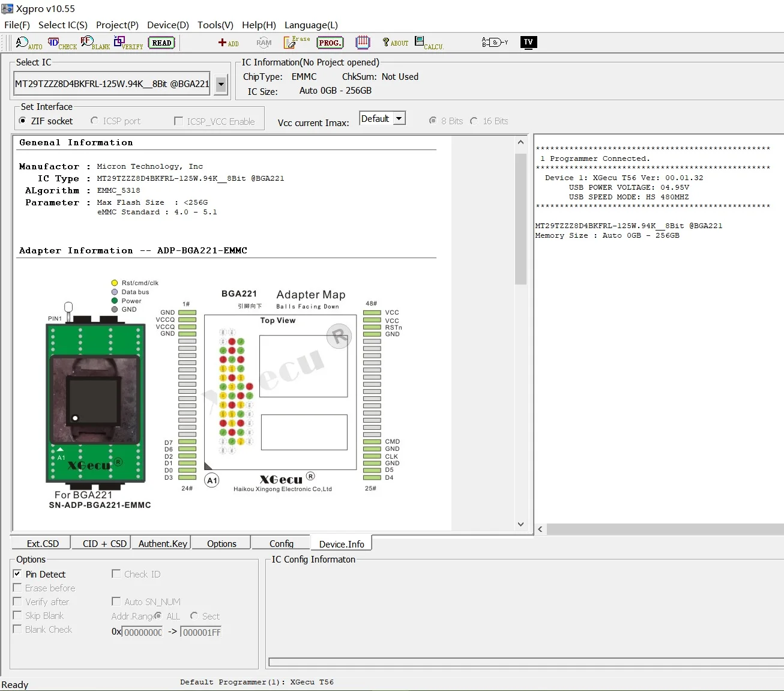Switch to the CID + CSD tab
The height and width of the screenshot is (691, 784).
104,543
